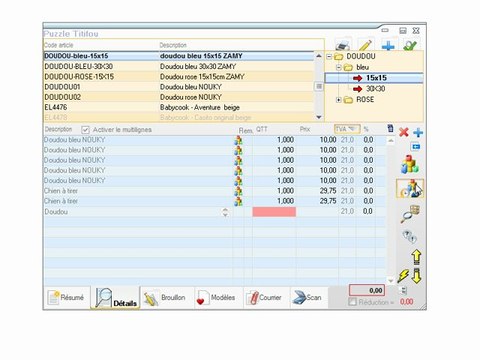Click description 'doudou bleu 15x15 ZAMY'

click(201, 56)
